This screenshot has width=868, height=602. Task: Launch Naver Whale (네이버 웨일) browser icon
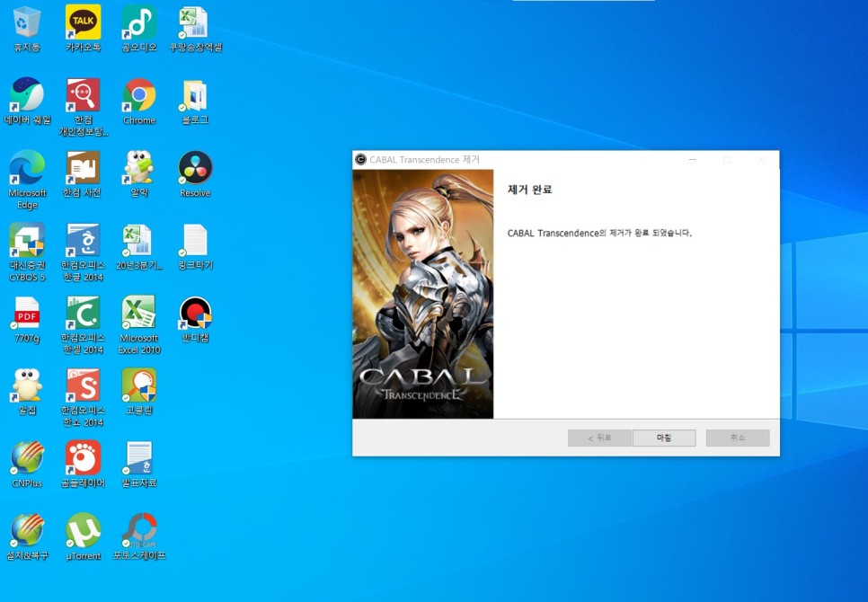coord(27,102)
